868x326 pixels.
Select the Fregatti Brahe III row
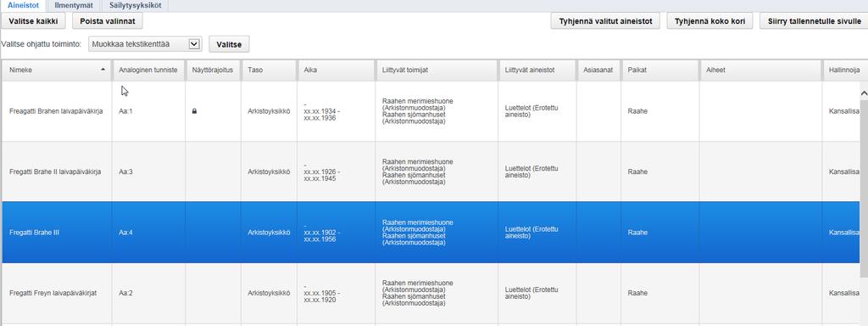[x=431, y=233]
